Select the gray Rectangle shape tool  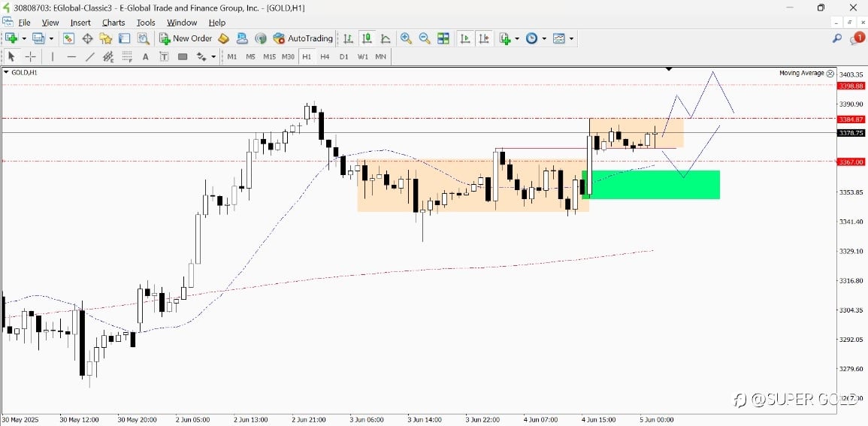click(x=183, y=56)
